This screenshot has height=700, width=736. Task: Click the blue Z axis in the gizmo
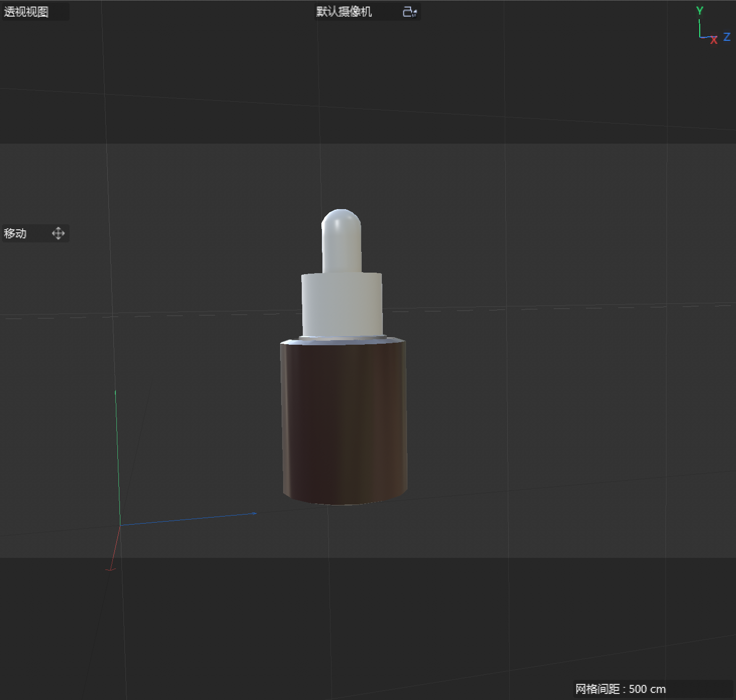[x=726, y=37]
